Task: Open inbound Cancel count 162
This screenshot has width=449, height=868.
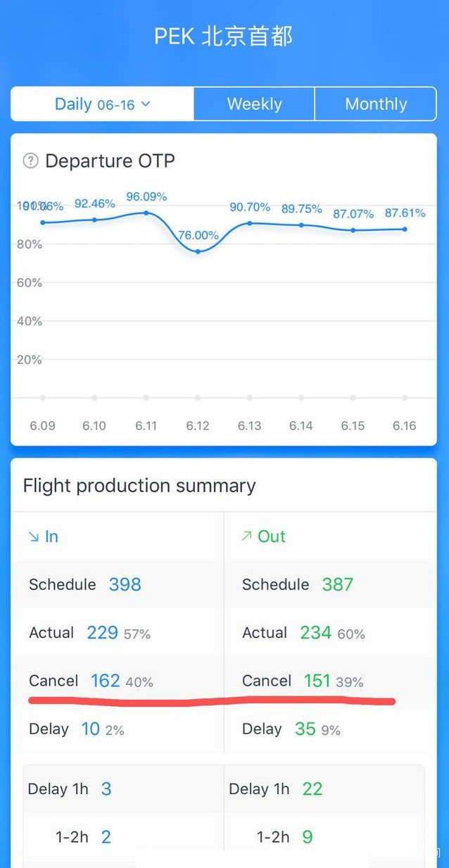Action: coord(105,681)
